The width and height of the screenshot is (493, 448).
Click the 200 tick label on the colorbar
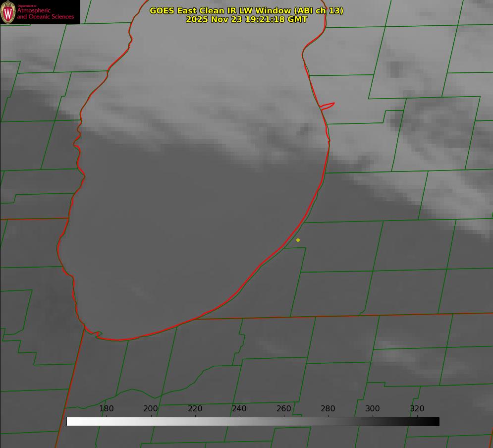151,409
